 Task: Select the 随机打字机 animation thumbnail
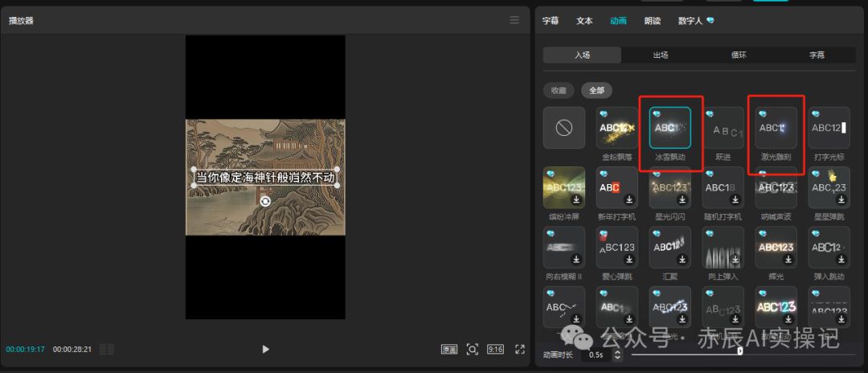coord(723,187)
